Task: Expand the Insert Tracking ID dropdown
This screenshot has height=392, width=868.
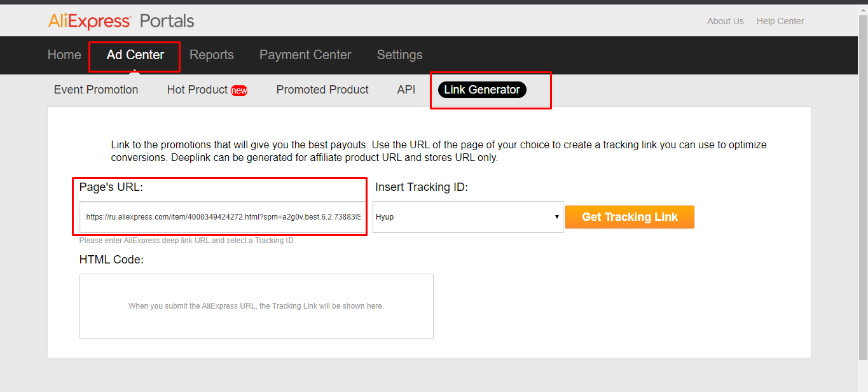Action: 467,217
